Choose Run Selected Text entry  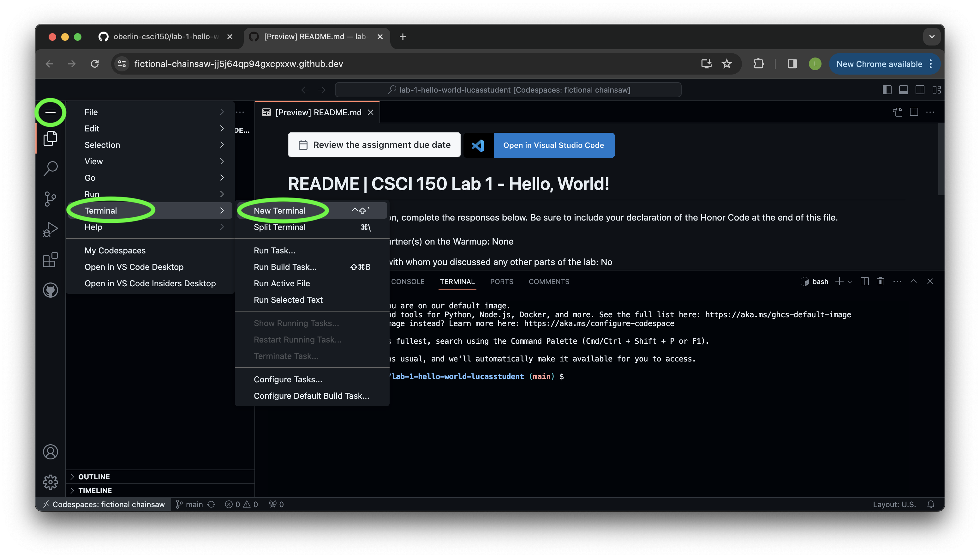coord(312,300)
